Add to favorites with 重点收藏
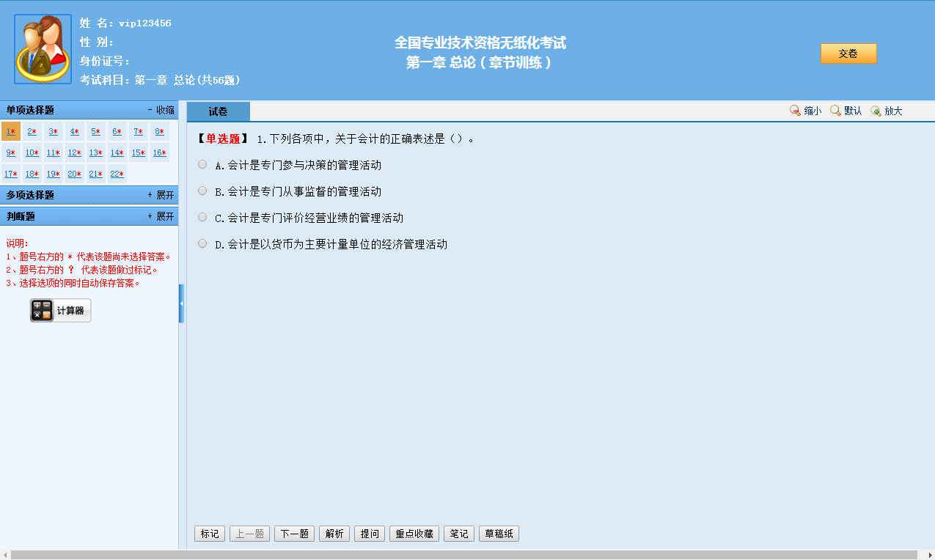935x560 pixels. (x=415, y=534)
